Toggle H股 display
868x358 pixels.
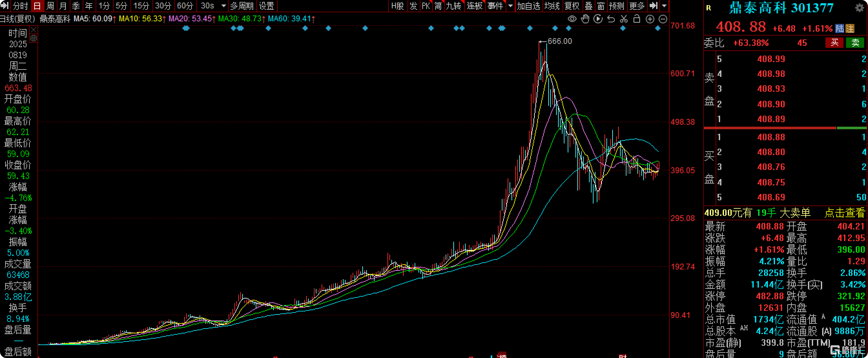coord(398,6)
